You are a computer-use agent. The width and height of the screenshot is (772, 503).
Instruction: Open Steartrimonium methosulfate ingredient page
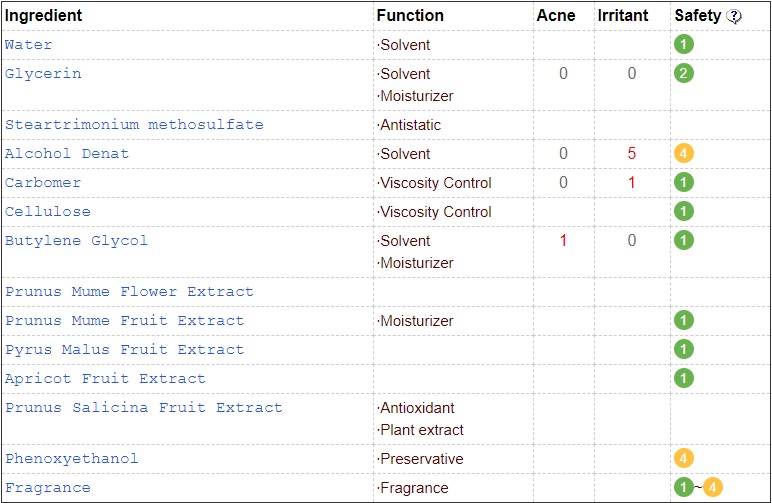coord(134,124)
